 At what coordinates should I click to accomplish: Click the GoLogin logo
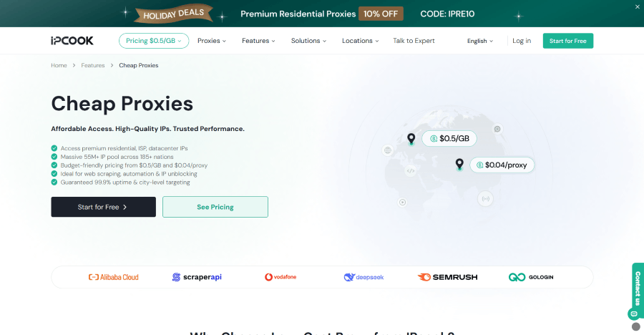[530, 277]
